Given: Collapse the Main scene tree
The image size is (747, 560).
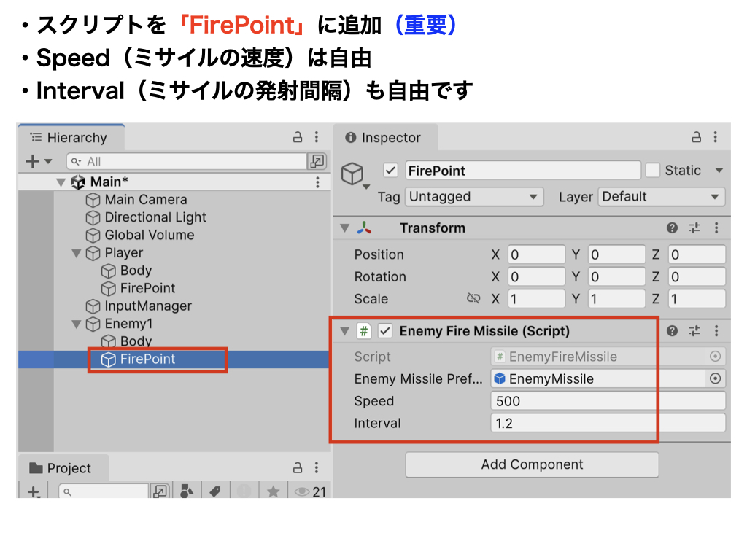Looking at the screenshot, I should click(x=61, y=182).
